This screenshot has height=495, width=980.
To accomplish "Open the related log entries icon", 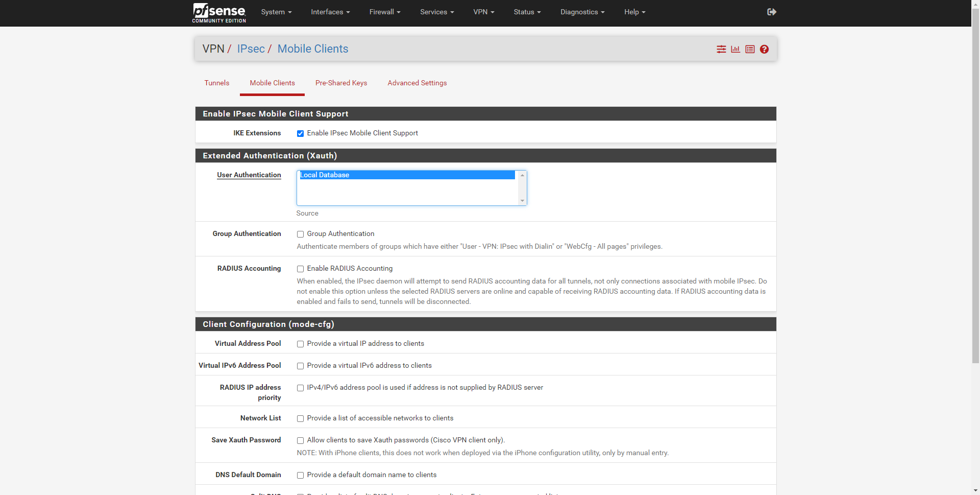I will click(750, 49).
